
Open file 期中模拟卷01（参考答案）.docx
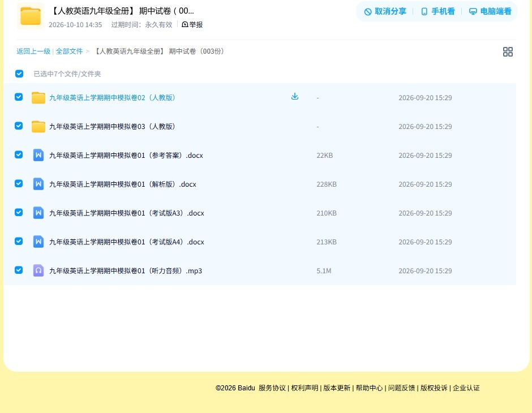126,155
